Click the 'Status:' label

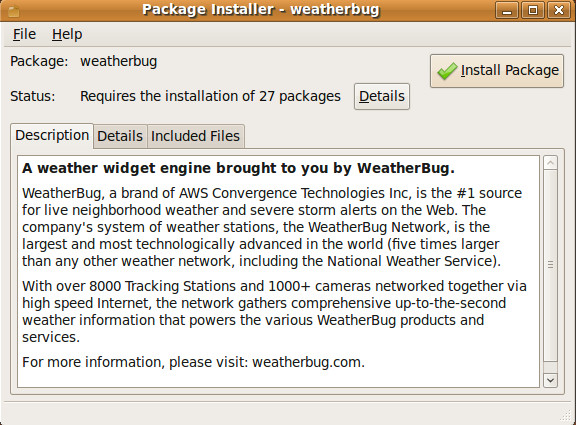pyautogui.click(x=33, y=96)
